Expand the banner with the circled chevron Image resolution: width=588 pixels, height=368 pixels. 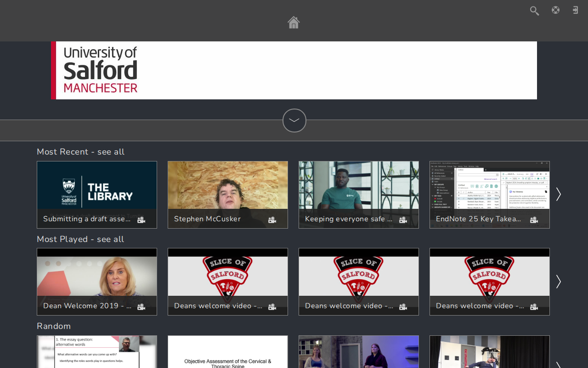(x=294, y=121)
